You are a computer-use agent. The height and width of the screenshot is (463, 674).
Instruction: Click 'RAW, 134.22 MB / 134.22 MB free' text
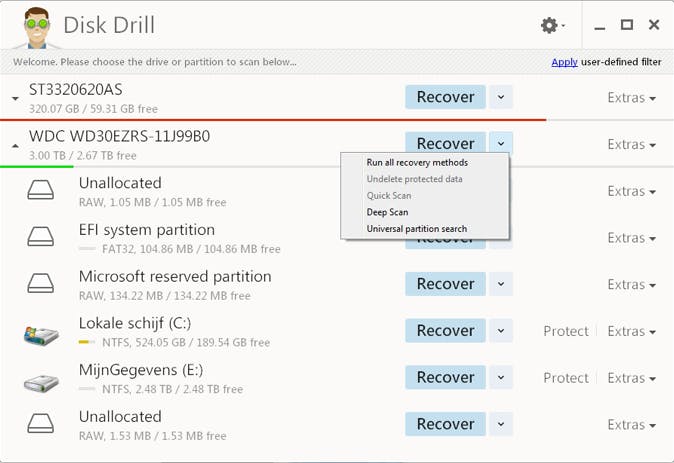[x=165, y=296]
